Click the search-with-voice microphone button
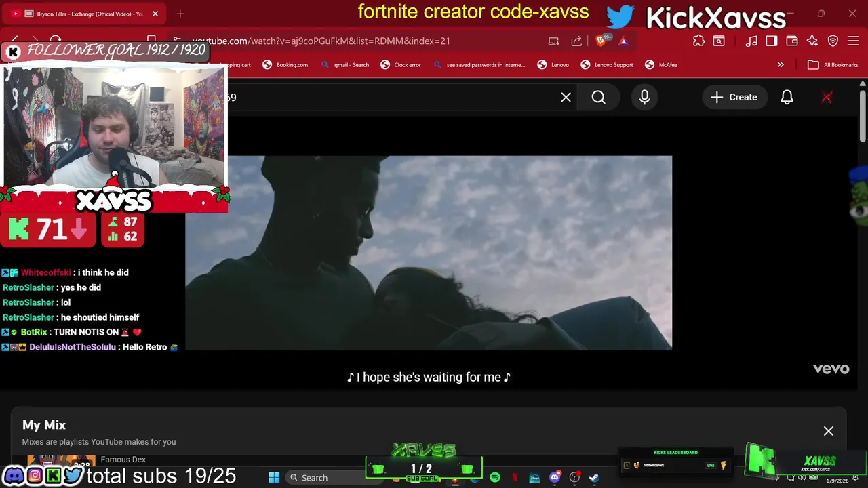The image size is (868, 488). pos(644,97)
